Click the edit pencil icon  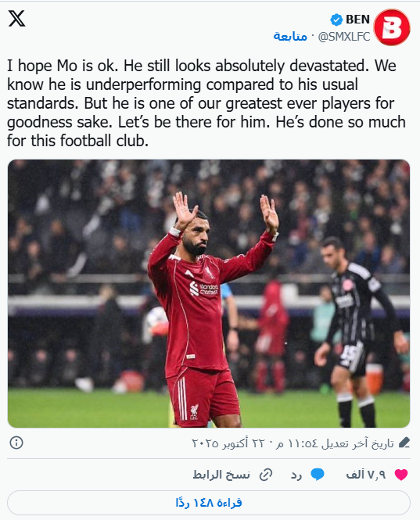coord(404,443)
